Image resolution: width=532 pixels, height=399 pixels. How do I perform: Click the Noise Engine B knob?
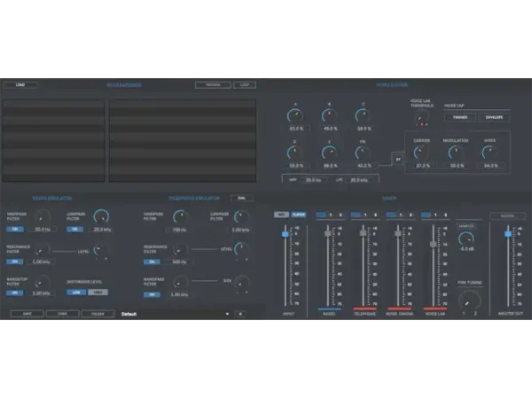coord(329,116)
